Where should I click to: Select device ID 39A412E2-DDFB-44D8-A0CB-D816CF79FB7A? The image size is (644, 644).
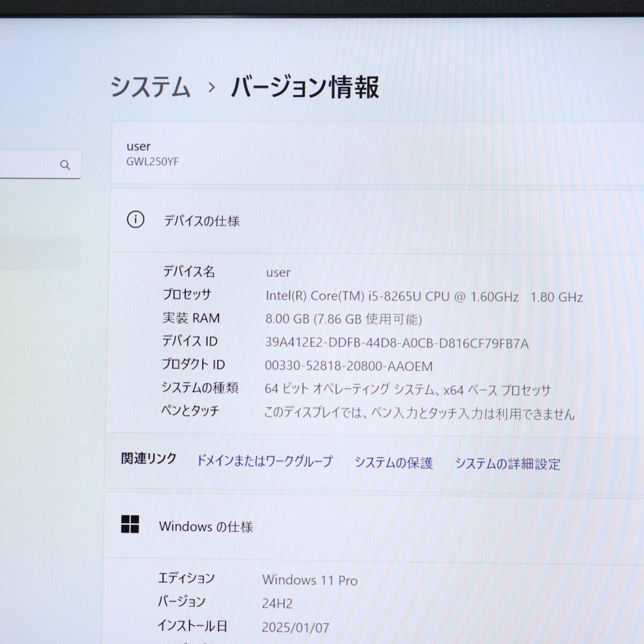397,343
